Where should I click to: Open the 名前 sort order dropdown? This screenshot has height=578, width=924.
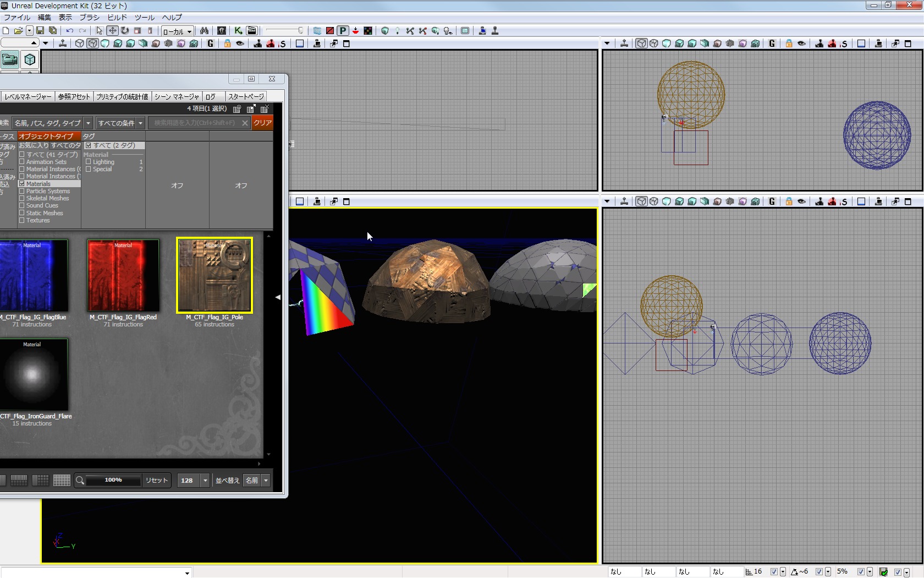(266, 481)
